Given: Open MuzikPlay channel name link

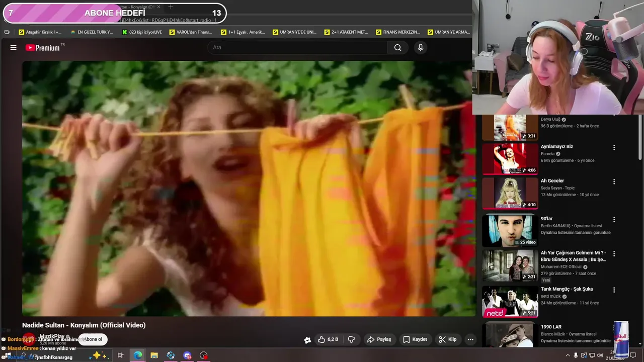Looking at the screenshot, I should (x=52, y=336).
